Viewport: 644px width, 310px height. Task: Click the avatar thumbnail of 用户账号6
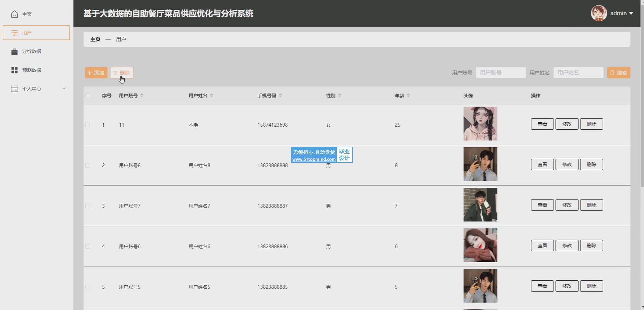[480, 245]
